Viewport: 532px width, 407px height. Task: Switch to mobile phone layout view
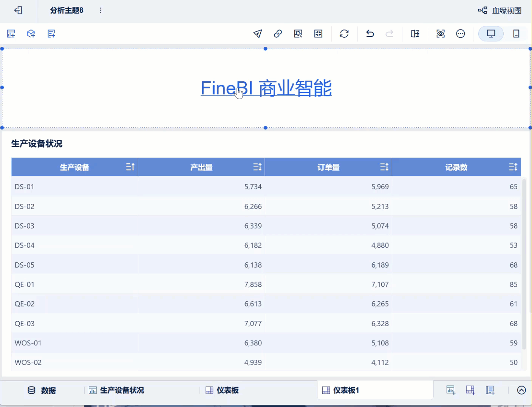point(516,34)
